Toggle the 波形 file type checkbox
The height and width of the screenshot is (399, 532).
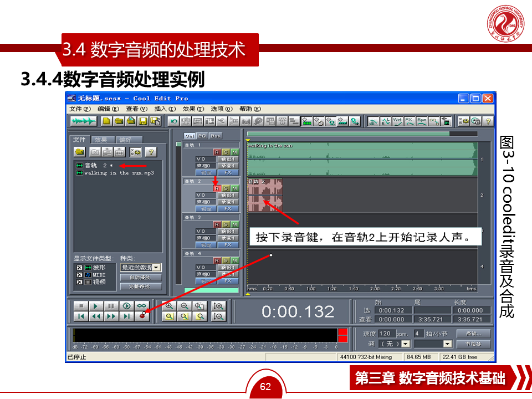tap(79, 267)
